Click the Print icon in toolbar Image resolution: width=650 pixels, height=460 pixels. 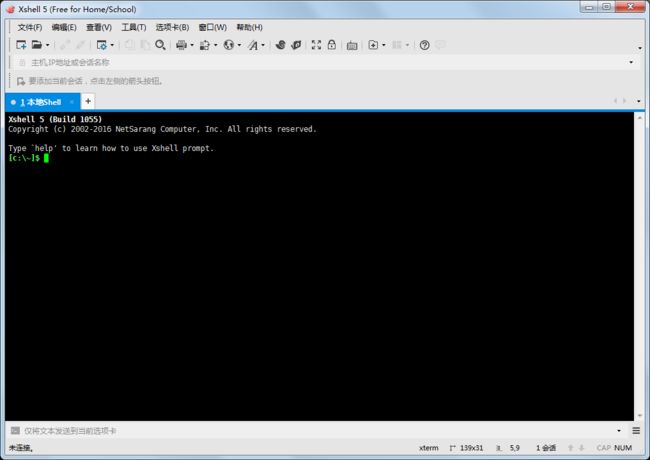[x=181, y=45]
